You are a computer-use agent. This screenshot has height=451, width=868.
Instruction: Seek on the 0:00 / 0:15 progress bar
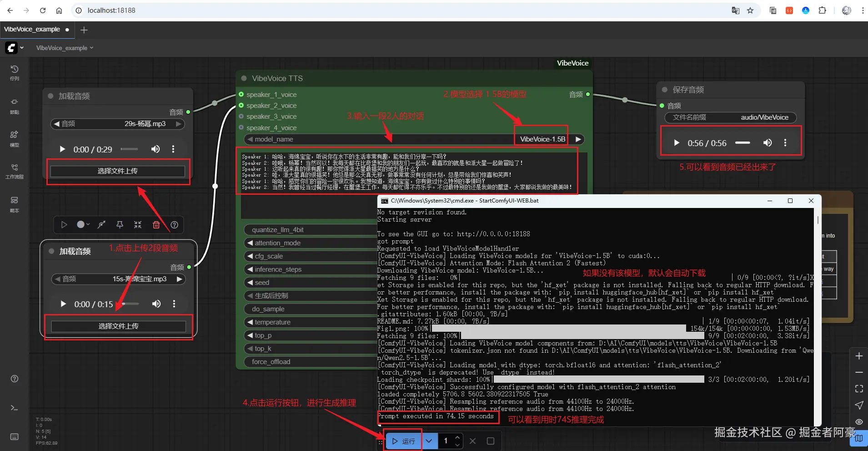[x=130, y=304]
